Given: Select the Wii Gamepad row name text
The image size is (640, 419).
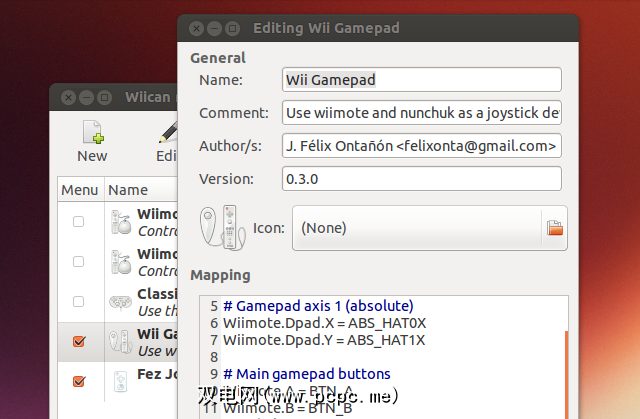Looking at the screenshot, I should (x=157, y=334).
